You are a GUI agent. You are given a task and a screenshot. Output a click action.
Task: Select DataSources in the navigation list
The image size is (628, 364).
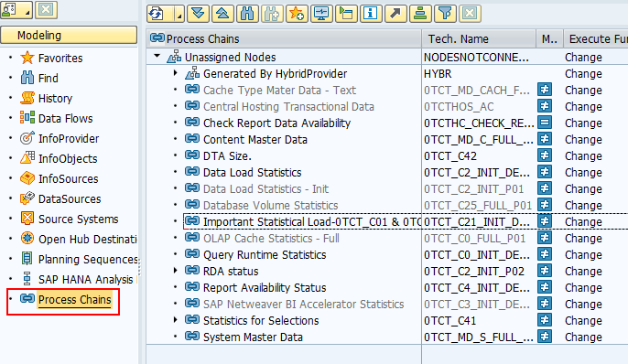70,198
